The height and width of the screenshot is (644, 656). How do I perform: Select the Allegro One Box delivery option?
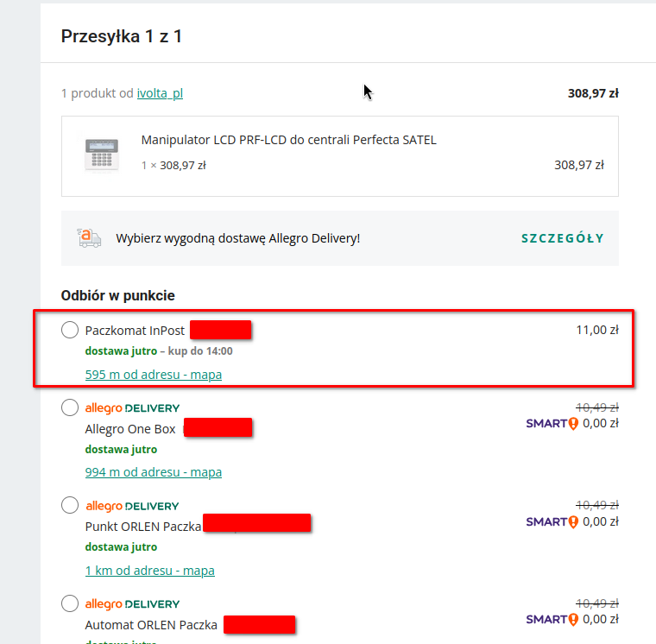pyautogui.click(x=70, y=407)
